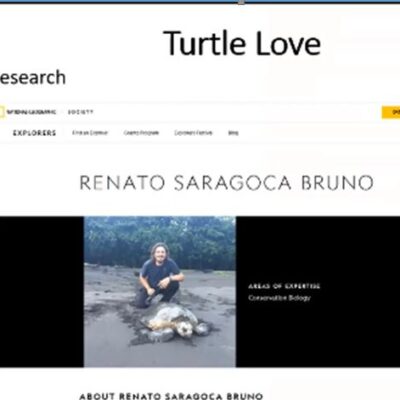Select Find an Explorer nav item
Viewport: 400px width, 400px height.
tap(90, 133)
